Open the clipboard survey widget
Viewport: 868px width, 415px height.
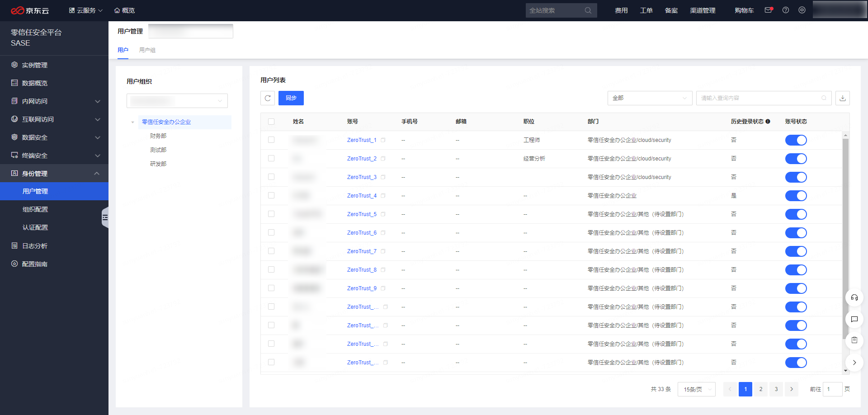click(854, 340)
